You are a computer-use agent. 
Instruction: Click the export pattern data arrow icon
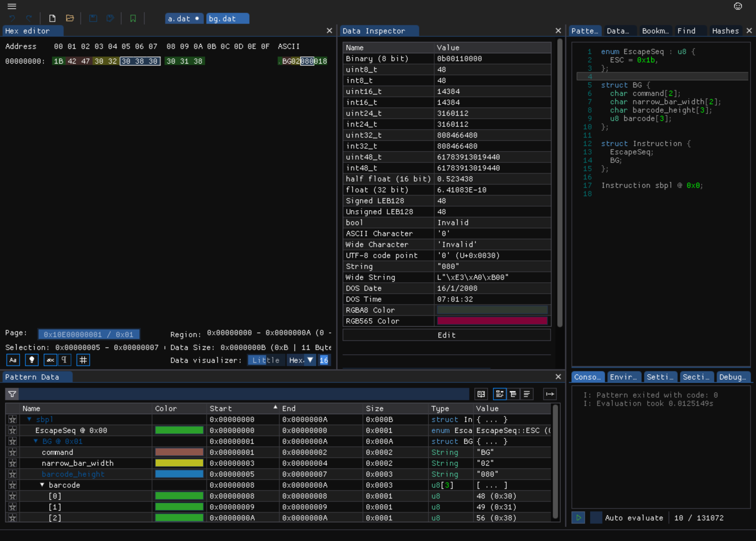[x=550, y=394]
